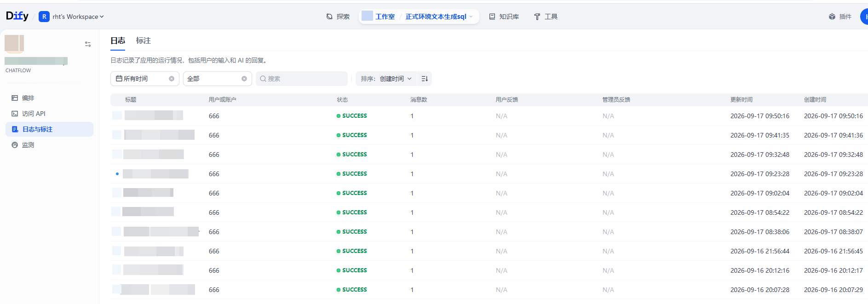Click the 创建时间 column header
Viewport: 868px width, 304px height.
815,99
